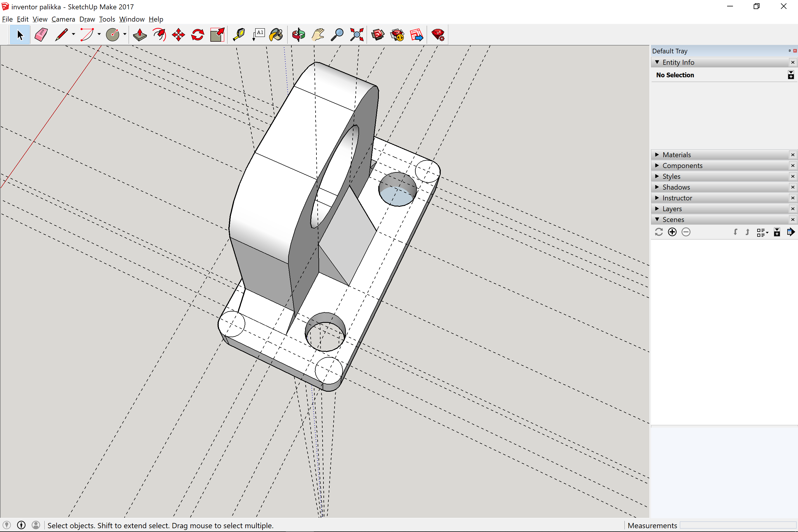Expand the Materials panel
Image resolution: width=798 pixels, height=532 pixels.
tap(677, 155)
